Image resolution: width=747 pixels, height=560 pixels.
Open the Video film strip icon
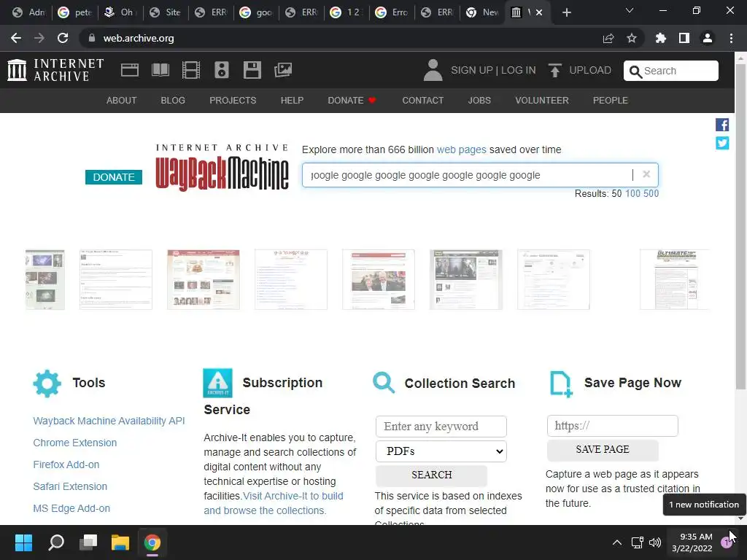(190, 70)
